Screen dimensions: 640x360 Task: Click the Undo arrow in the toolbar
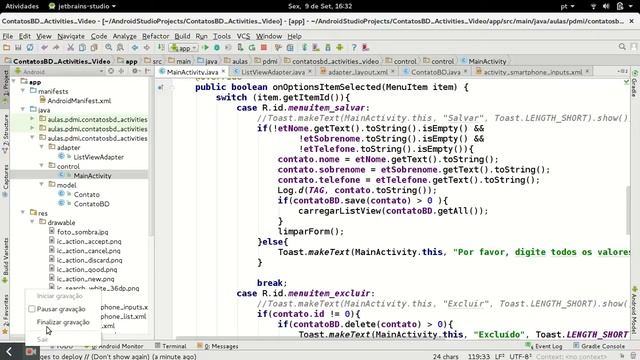(x=44, y=48)
